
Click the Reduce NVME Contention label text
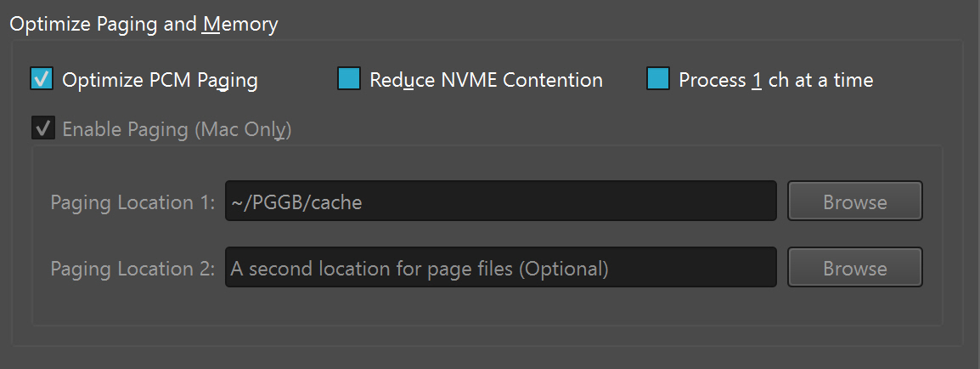pos(487,80)
